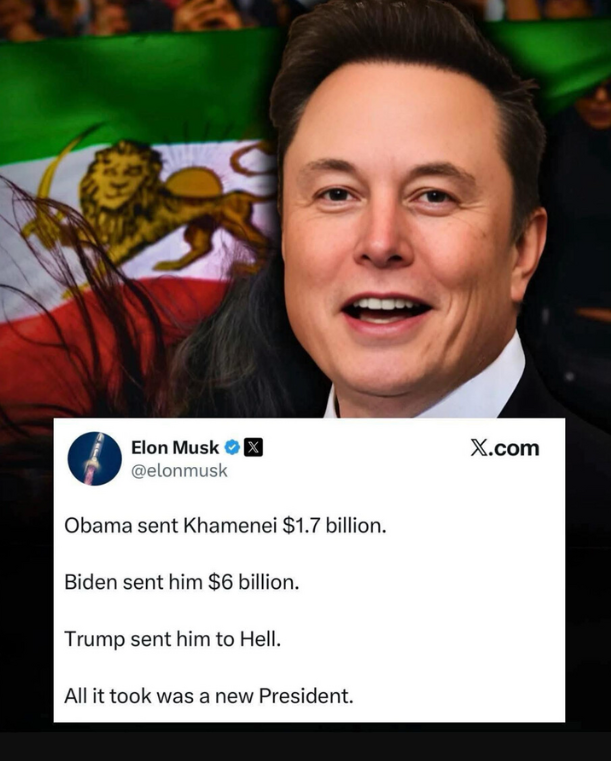
Task: Click the golden sun behind the lion
Action: tap(194, 182)
